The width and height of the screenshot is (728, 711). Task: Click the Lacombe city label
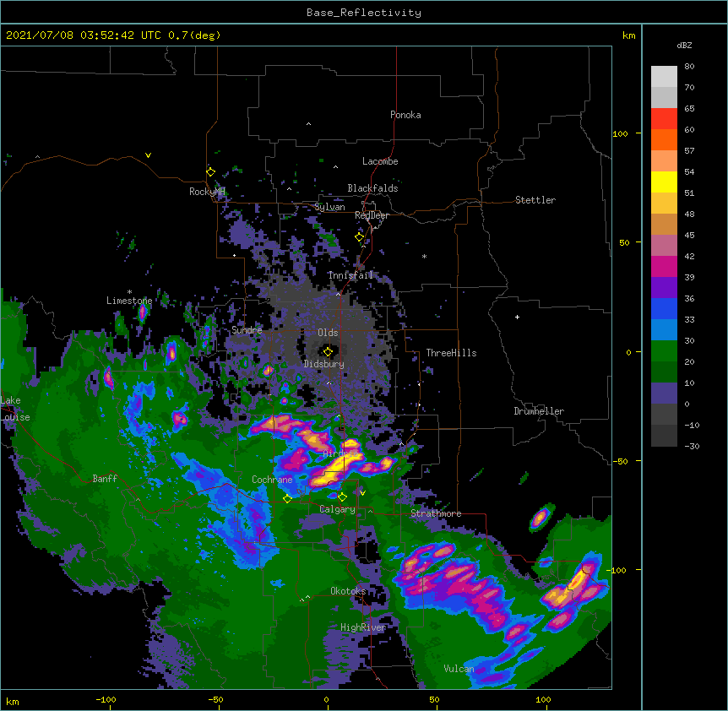(x=380, y=161)
